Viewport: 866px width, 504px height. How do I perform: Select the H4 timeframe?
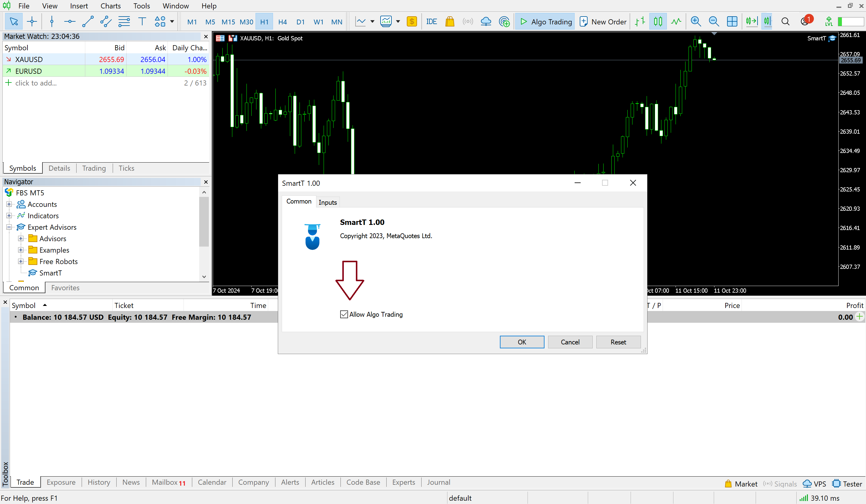[282, 22]
